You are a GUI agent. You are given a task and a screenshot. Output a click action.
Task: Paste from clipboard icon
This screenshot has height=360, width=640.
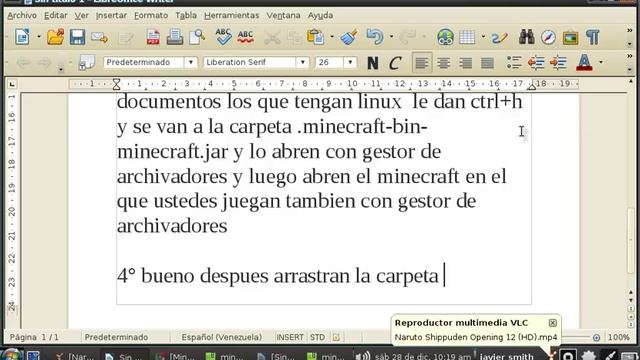(315, 37)
